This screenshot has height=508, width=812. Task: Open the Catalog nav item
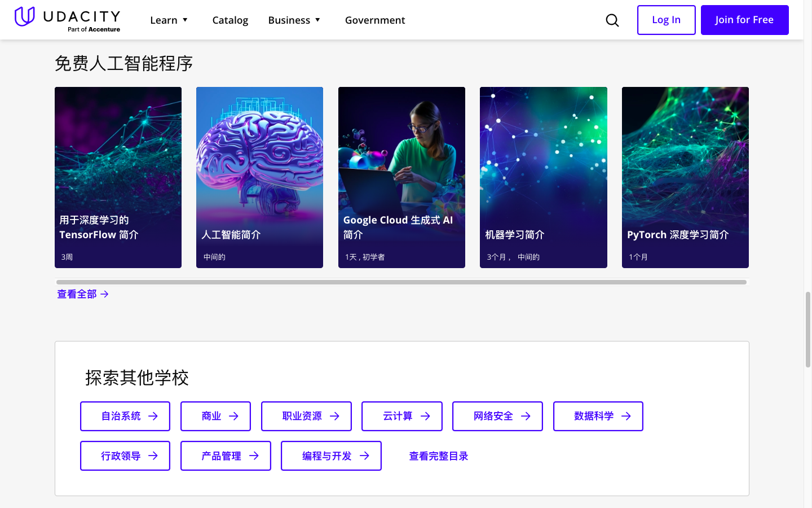[230, 20]
